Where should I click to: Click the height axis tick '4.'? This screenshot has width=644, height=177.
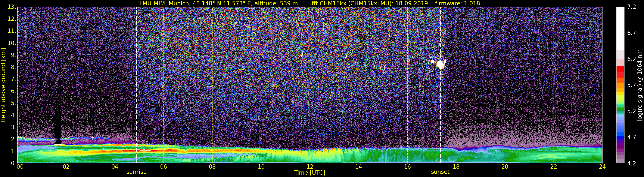click(x=13, y=115)
